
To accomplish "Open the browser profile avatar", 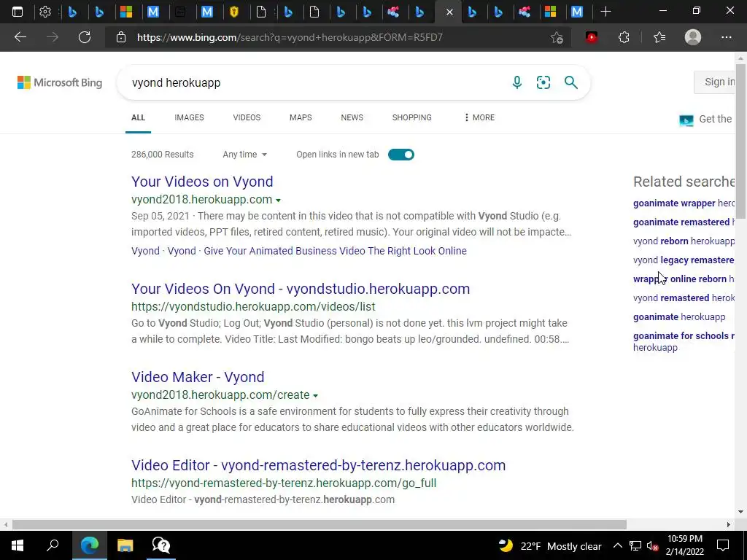I will [693, 37].
